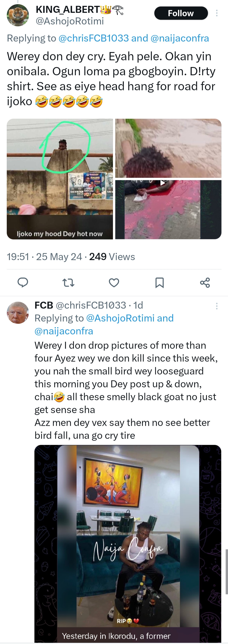Open the @naijaconfra mention in FCB's reply
The height and width of the screenshot is (644, 228).
tap(64, 331)
